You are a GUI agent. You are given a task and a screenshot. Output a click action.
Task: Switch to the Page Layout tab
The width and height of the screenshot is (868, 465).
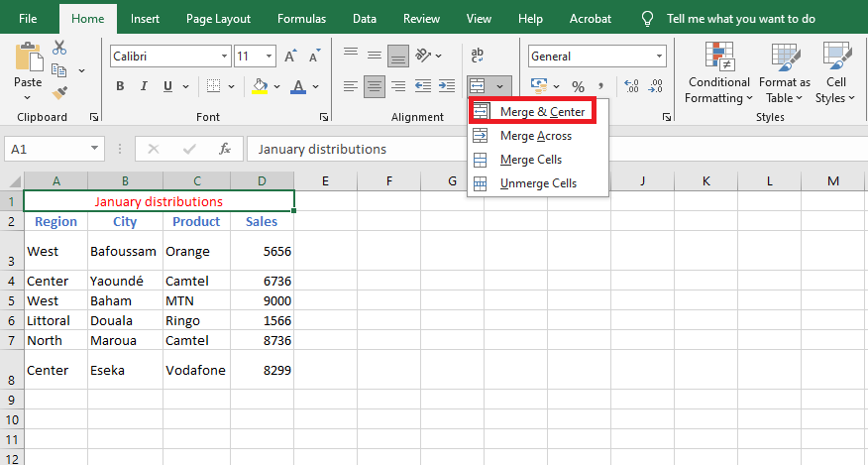pos(218,19)
